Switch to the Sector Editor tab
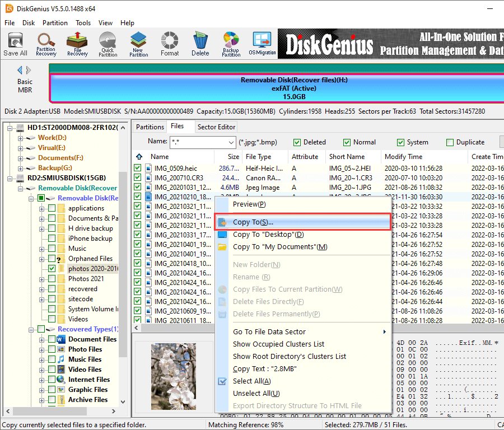The height and width of the screenshot is (430, 504). tap(217, 127)
